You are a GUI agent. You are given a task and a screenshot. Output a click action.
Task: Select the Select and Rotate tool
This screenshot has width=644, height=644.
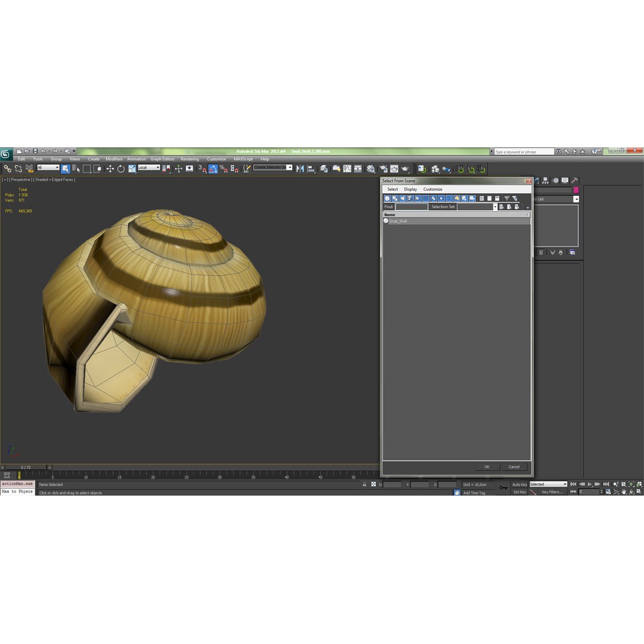120,168
